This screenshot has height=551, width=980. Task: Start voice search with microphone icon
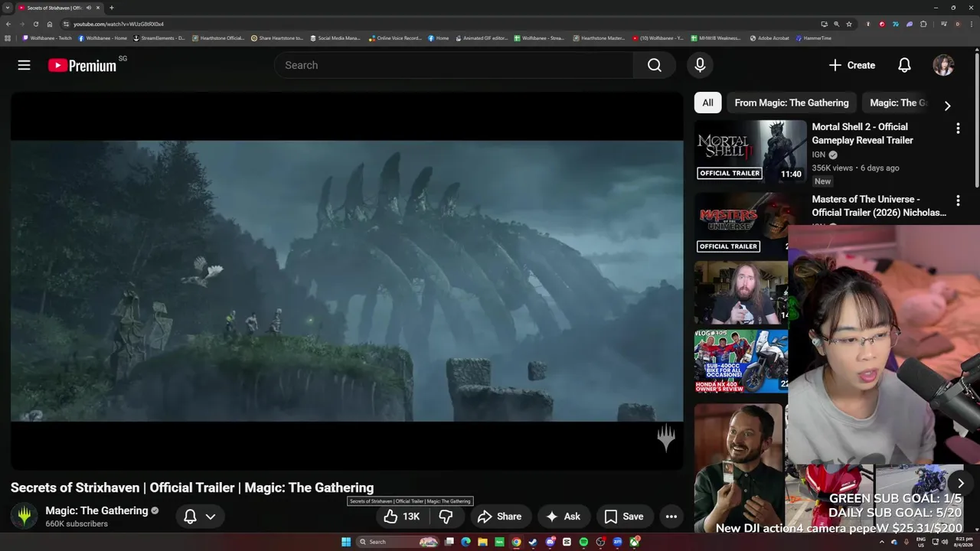700,65
